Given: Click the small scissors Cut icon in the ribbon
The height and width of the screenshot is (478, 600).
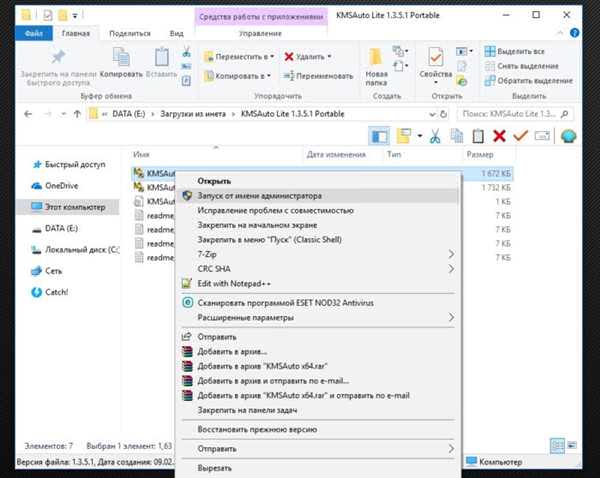Looking at the screenshot, I should tap(186, 52).
